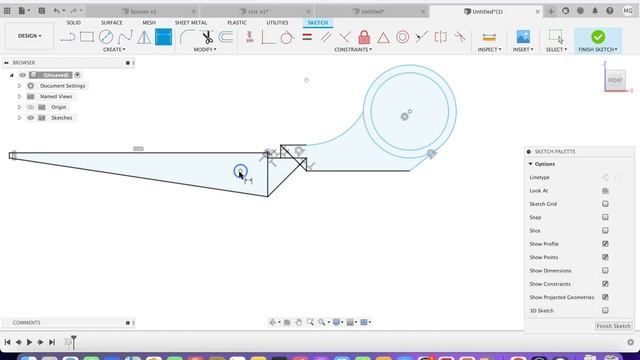The image size is (640, 360).
Task: Click the Measure ruler icon
Action: [x=489, y=37]
